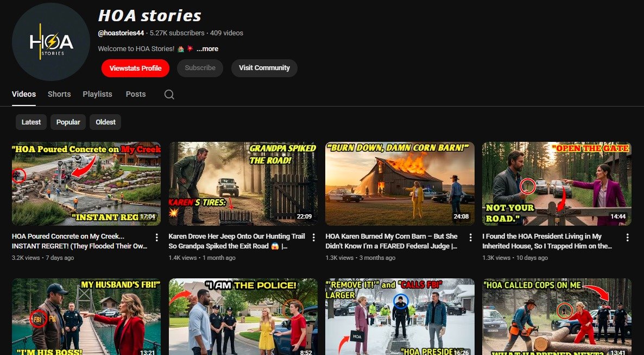Click the red Viewstats Profile button
The width and height of the screenshot is (644, 355).
135,68
